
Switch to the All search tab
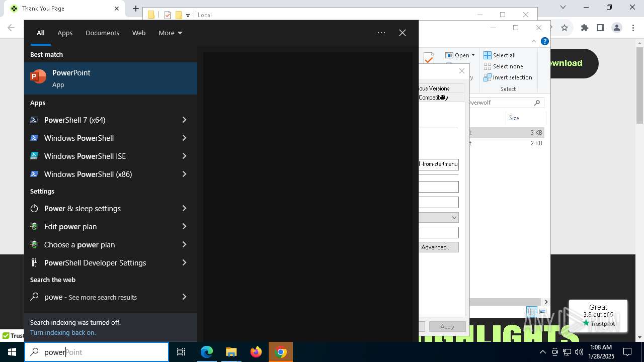pyautogui.click(x=40, y=33)
